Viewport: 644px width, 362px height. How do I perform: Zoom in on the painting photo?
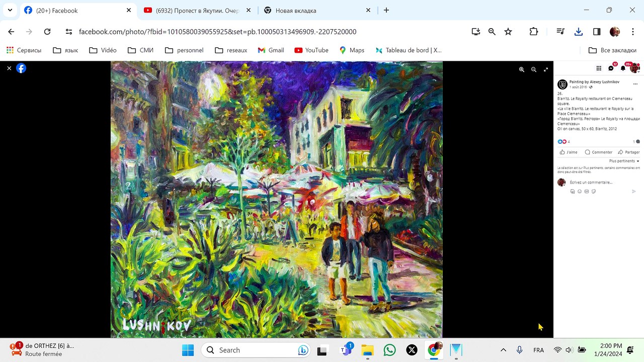click(x=522, y=69)
